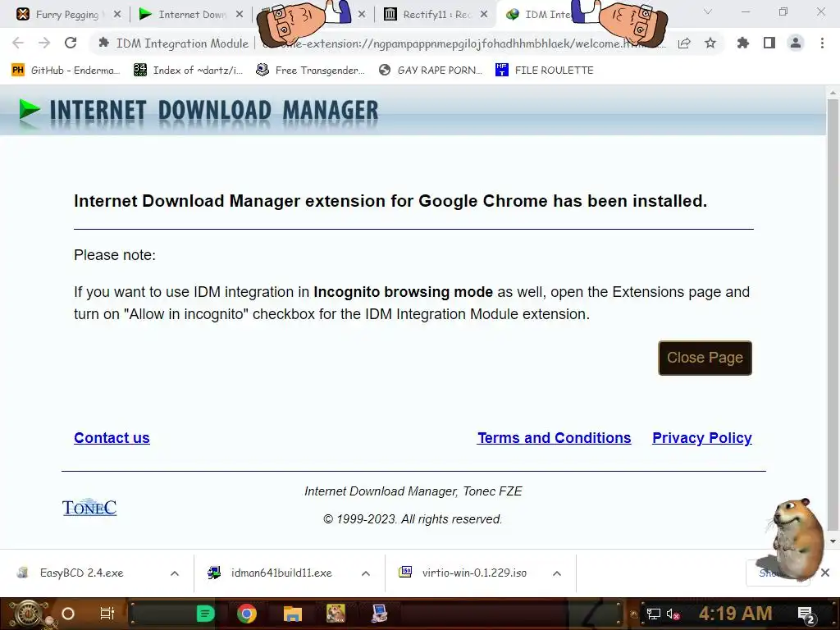The width and height of the screenshot is (840, 630).
Task: Click the Internet Download Manager green arrow logo
Action: pyautogui.click(x=29, y=110)
